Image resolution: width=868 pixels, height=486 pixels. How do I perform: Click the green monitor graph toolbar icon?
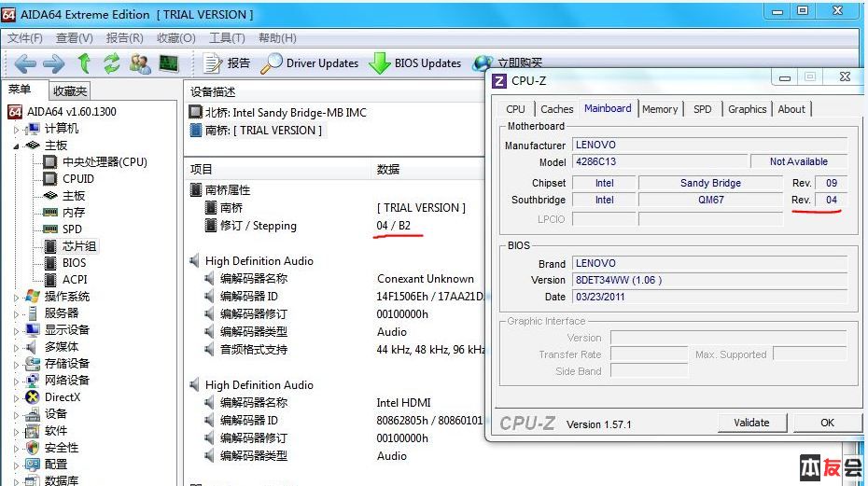[168, 63]
